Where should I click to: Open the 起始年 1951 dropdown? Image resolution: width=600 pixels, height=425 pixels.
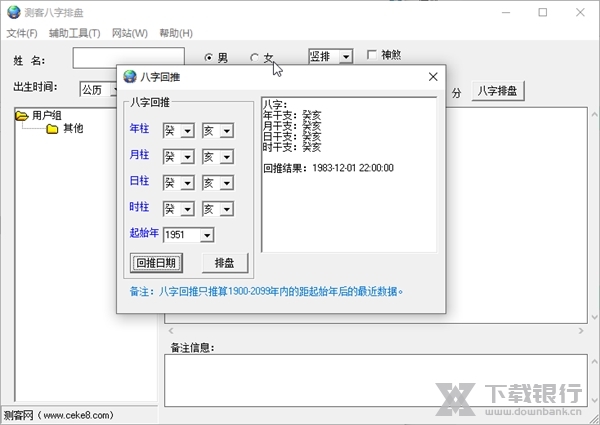coord(207,235)
